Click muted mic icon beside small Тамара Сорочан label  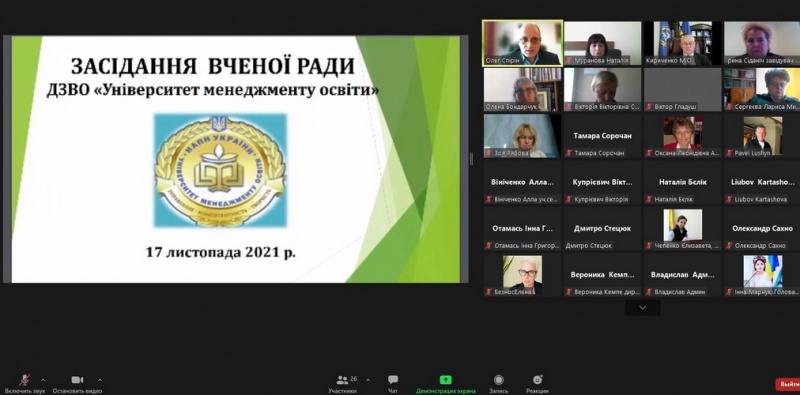point(569,153)
